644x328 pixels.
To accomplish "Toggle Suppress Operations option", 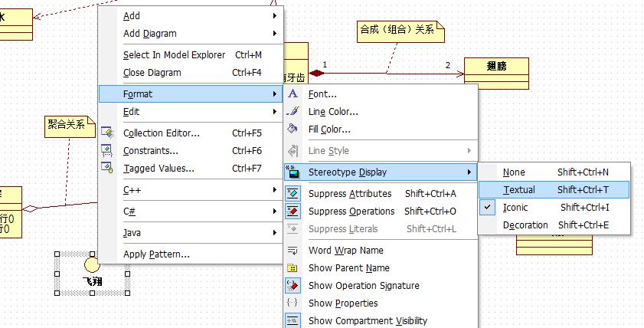I will point(381,211).
